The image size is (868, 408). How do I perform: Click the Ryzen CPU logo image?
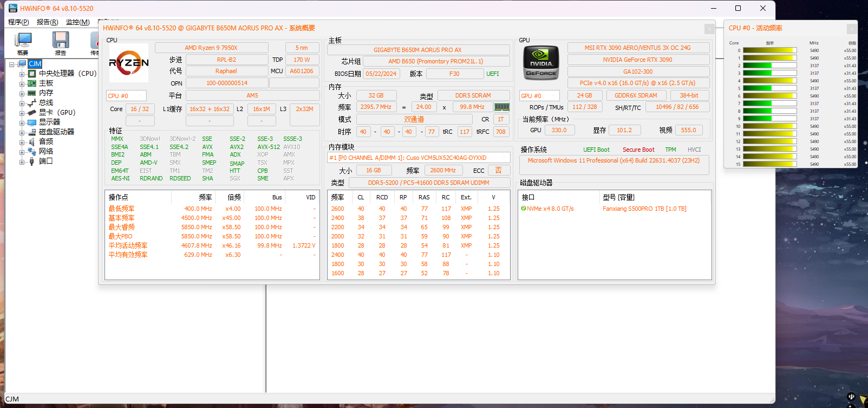pos(129,63)
